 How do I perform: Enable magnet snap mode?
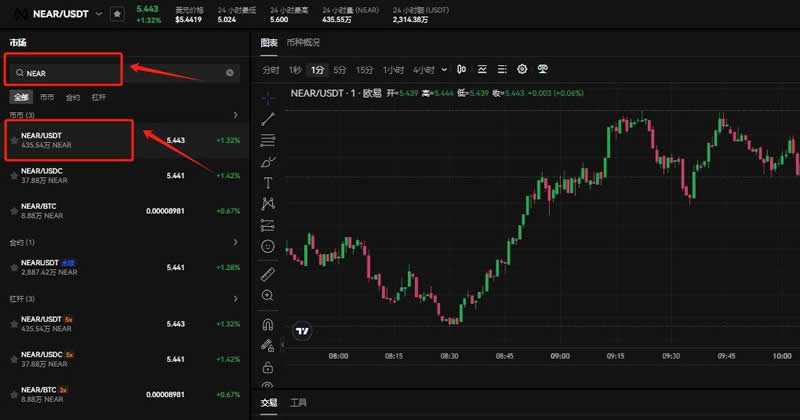[268, 324]
